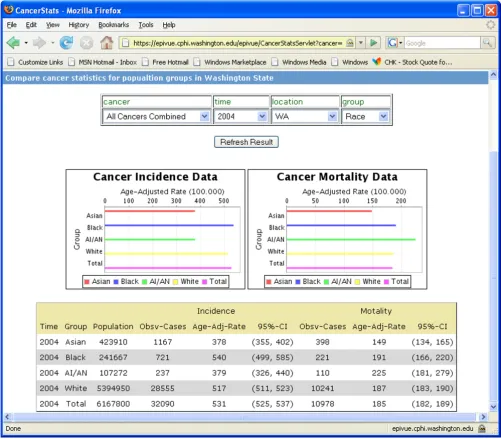This screenshot has height=439, width=501.
Task: Open the History menu
Action: (79, 25)
